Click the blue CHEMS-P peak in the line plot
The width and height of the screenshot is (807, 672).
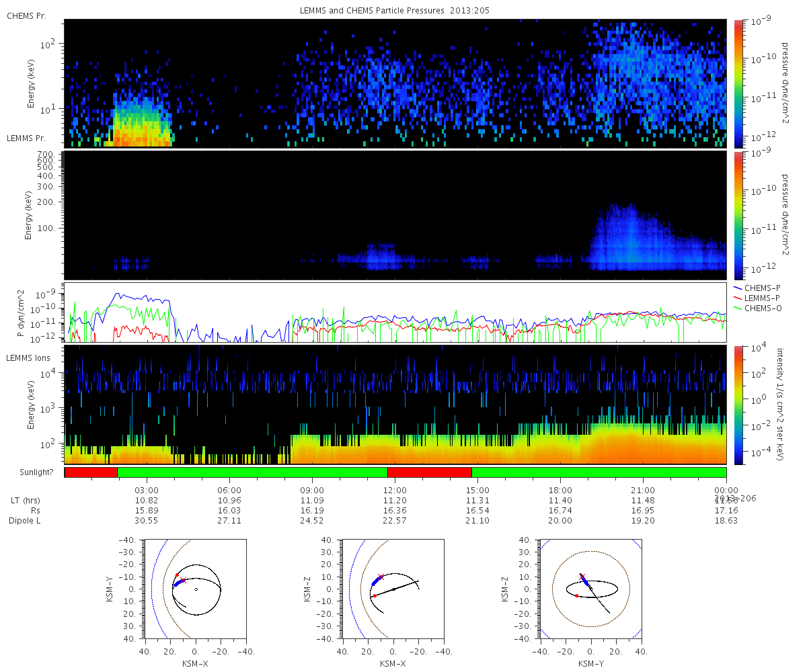pyautogui.click(x=119, y=294)
